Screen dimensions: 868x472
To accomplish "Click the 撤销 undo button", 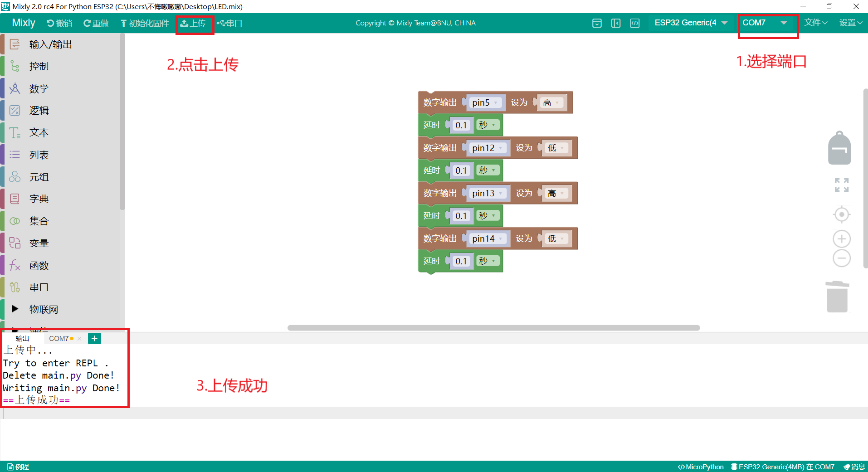I will coord(59,23).
